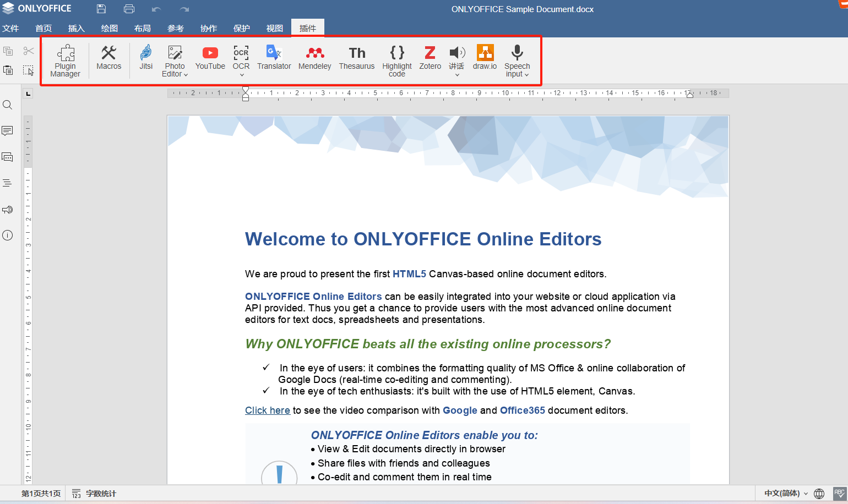This screenshot has height=504, width=848.
Task: Follow the 'Click here' hyperlink
Action: point(268,410)
